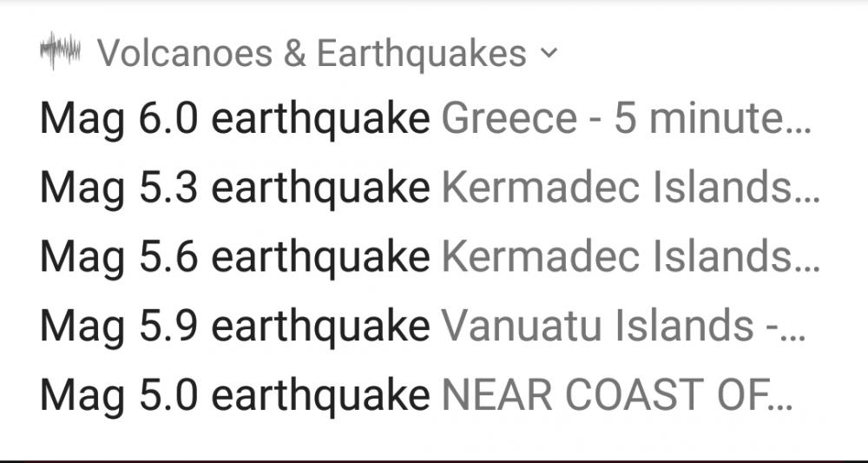Open the Mag 5.3 earthquake alert
Image resolution: width=868 pixels, height=463 pixels.
tap(234, 189)
